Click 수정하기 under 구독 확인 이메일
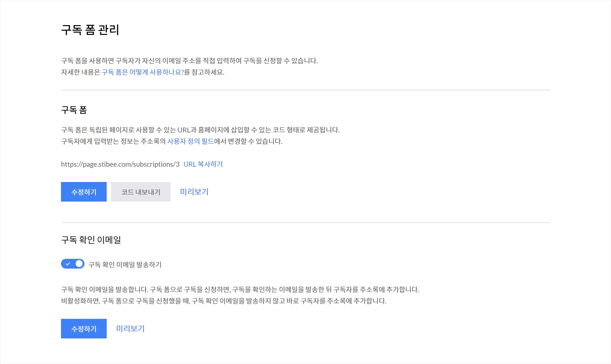This screenshot has height=364, width=611. click(x=84, y=328)
